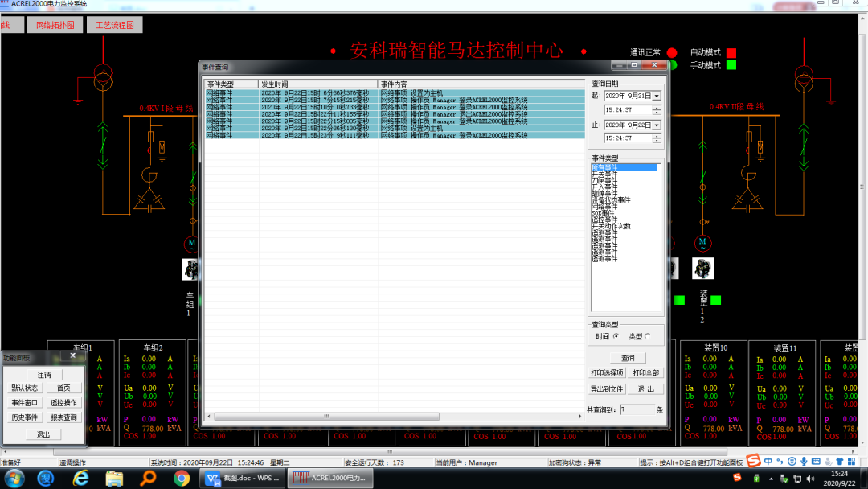
Task: Click start time field 15:24:37
Action: (x=628, y=109)
